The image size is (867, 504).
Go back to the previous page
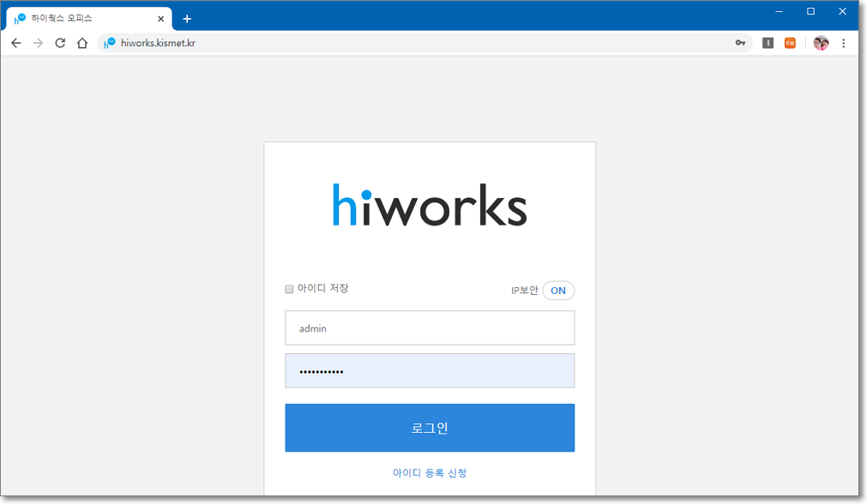click(16, 43)
